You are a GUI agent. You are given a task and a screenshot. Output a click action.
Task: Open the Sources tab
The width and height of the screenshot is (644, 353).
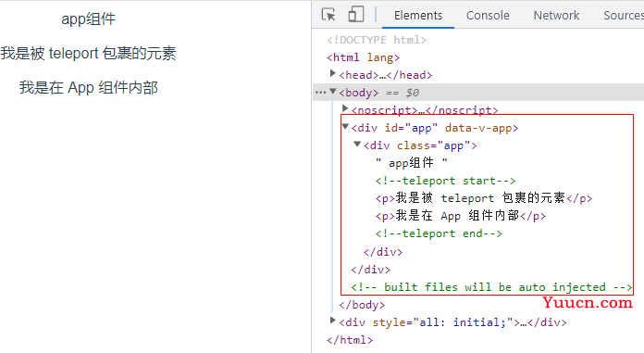click(624, 15)
